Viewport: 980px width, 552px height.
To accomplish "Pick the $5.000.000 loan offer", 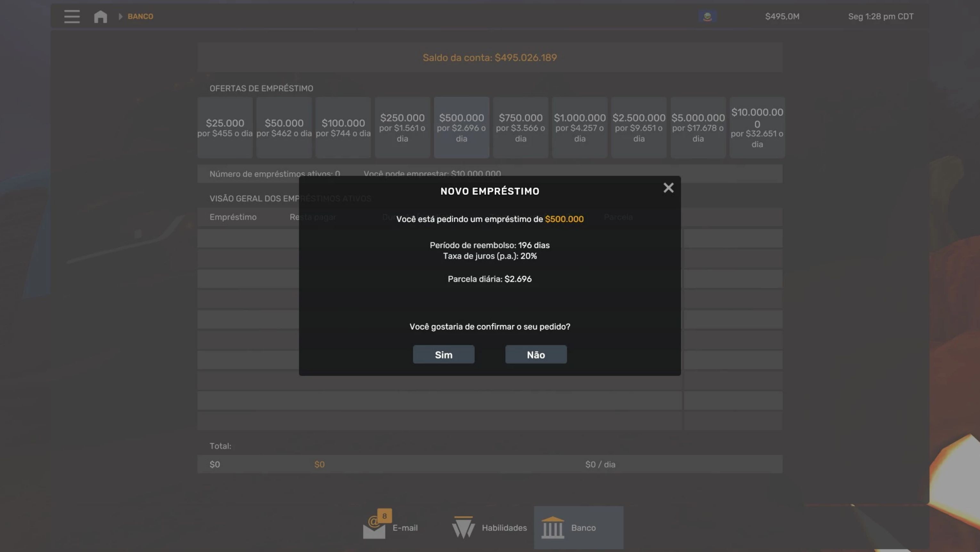I will [698, 127].
